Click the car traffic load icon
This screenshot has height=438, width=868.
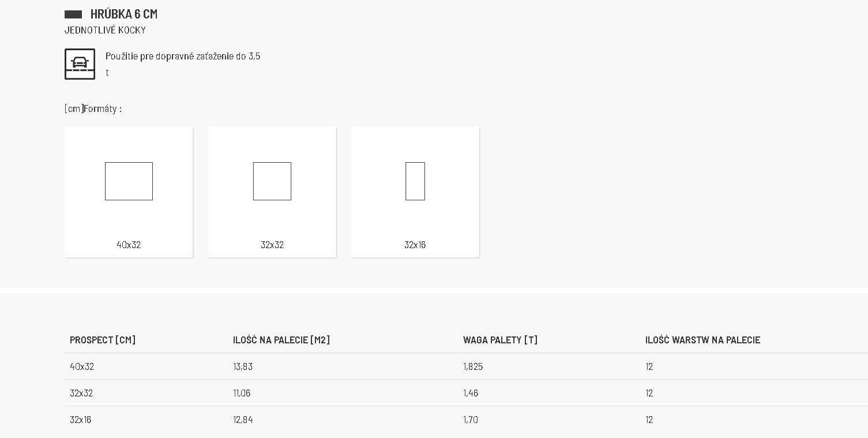point(80,64)
